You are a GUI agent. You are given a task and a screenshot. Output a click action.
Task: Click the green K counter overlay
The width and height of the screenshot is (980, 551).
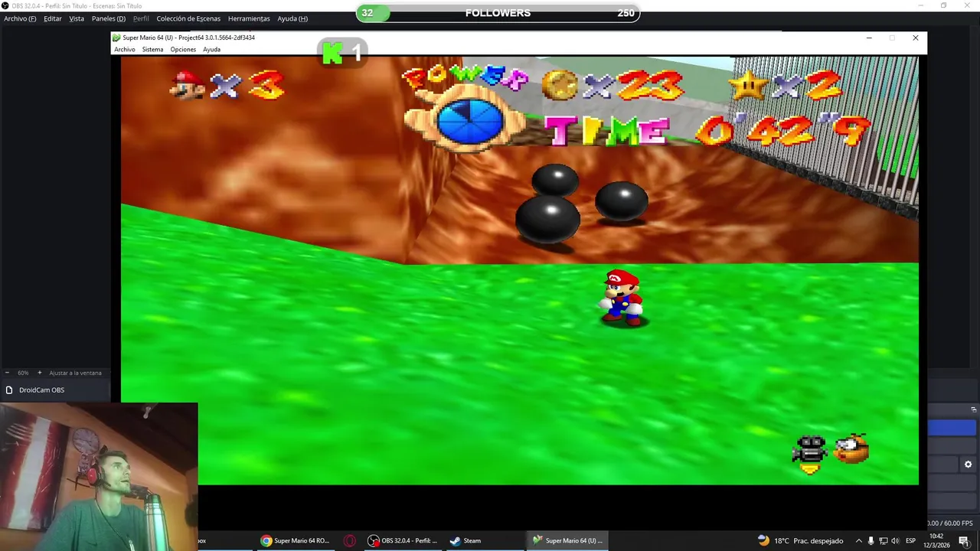pyautogui.click(x=343, y=53)
